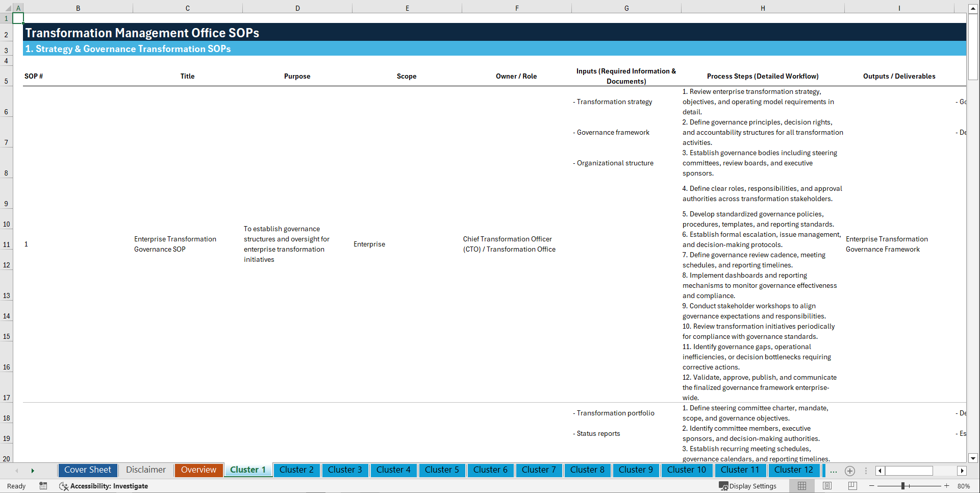Switch to the Cluster 9 sheet
980x493 pixels.
tap(636, 470)
